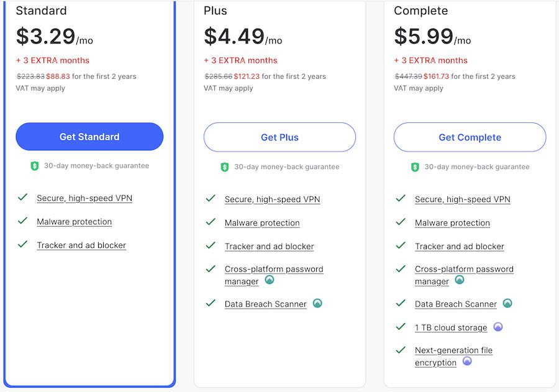Viewport: 559px width, 392px height.
Task: Click green shield icon under Get Standard
Action: tap(35, 166)
